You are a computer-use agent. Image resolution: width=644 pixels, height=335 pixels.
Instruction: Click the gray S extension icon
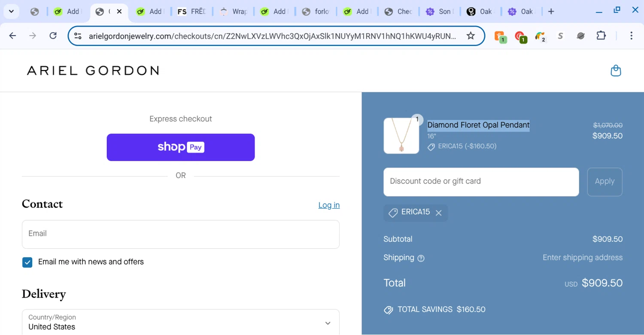click(x=560, y=36)
